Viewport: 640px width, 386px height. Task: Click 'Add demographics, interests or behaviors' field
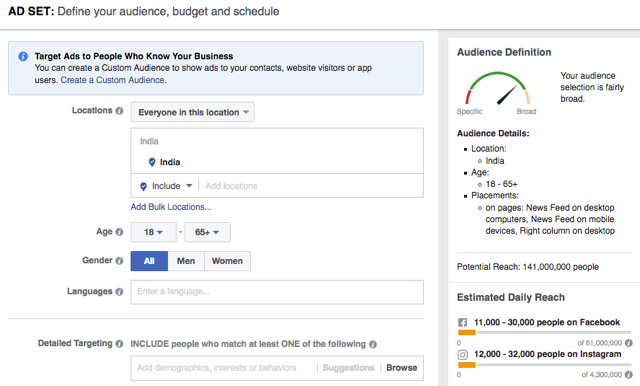223,368
